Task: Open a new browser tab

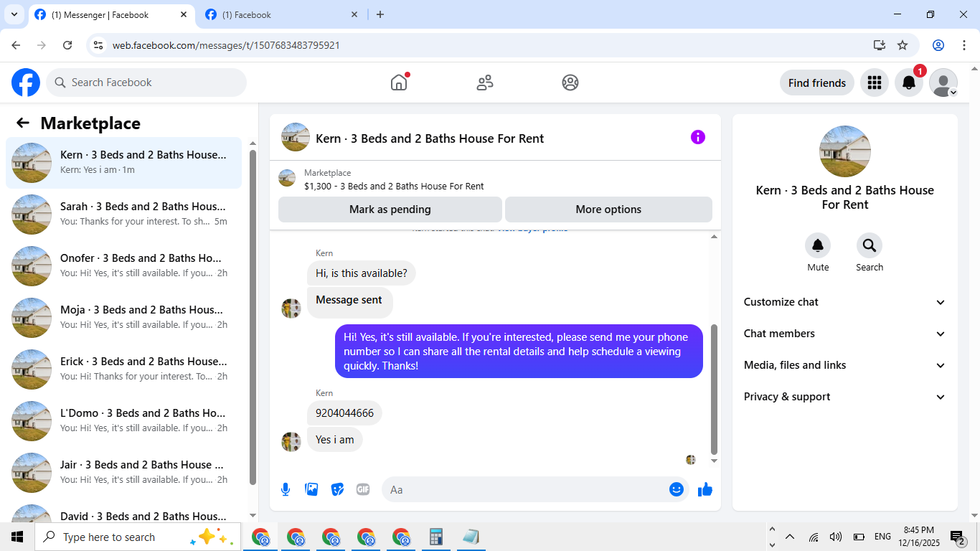Action: click(380, 14)
